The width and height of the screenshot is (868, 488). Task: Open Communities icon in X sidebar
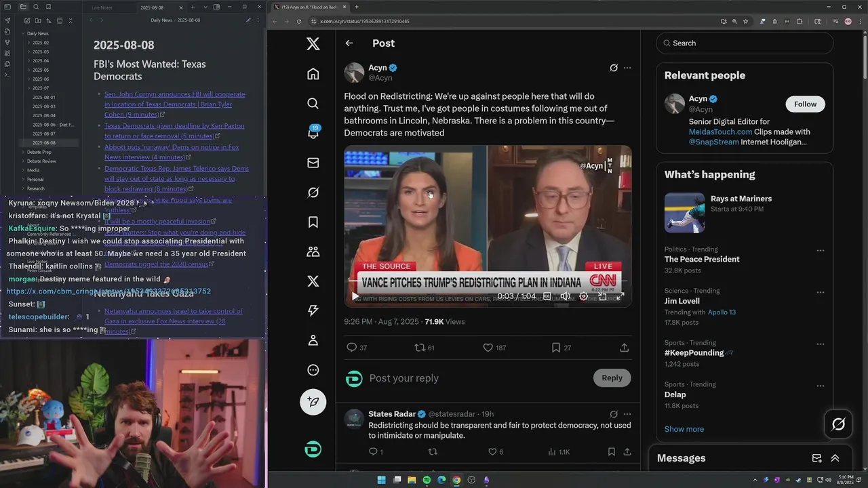pos(313,251)
